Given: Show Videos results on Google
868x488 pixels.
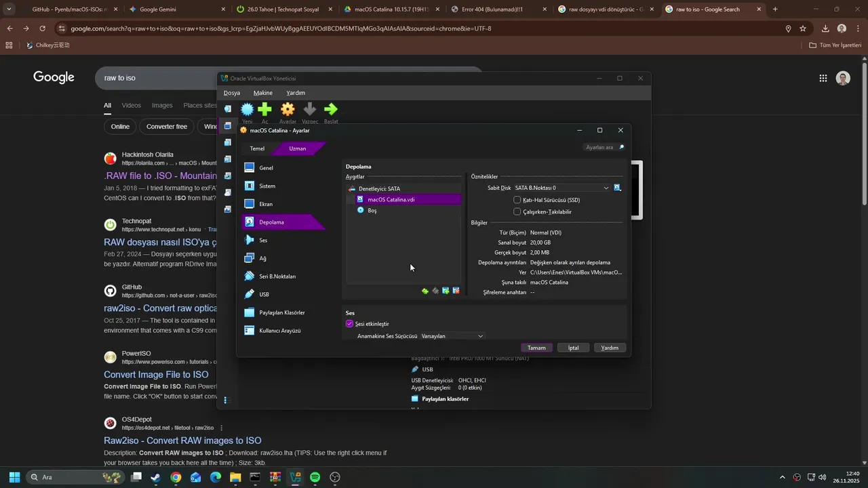Looking at the screenshot, I should coord(132,106).
